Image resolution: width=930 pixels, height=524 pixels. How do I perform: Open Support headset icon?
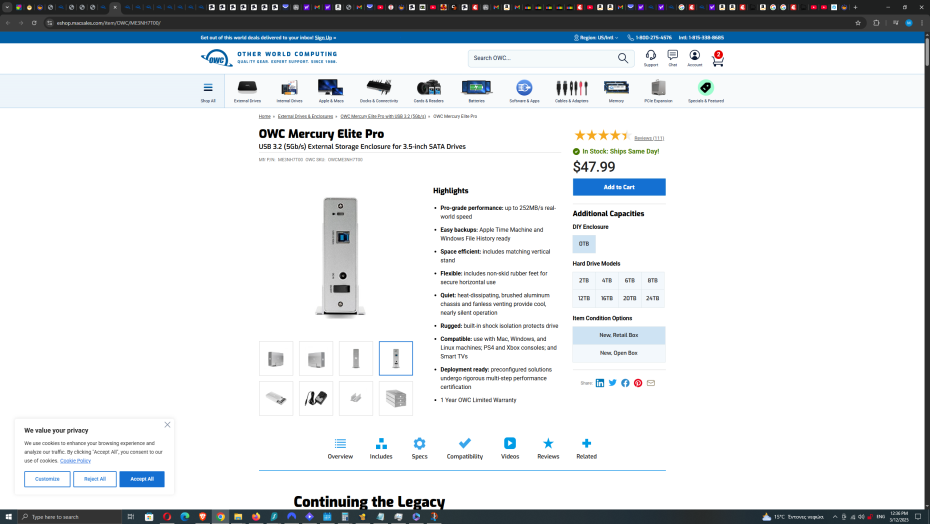click(x=651, y=58)
